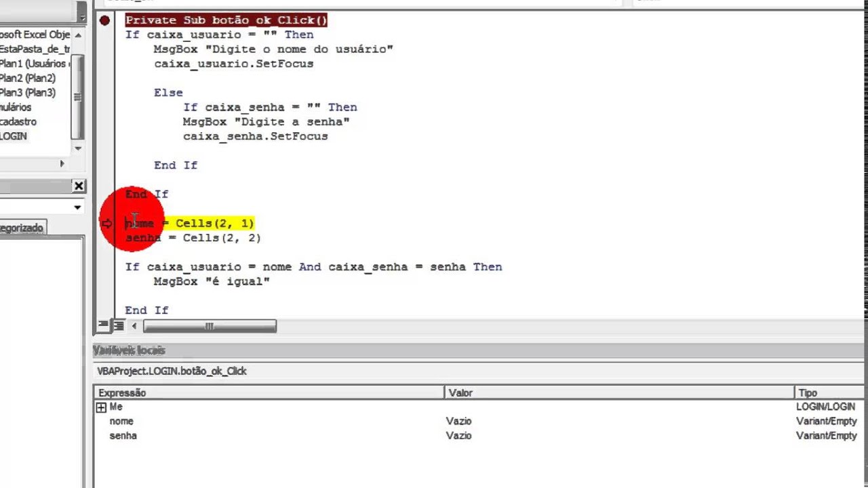This screenshot has width=868, height=488.
Task: Click the LOGIN/LOGIN type cell
Action: 825,407
